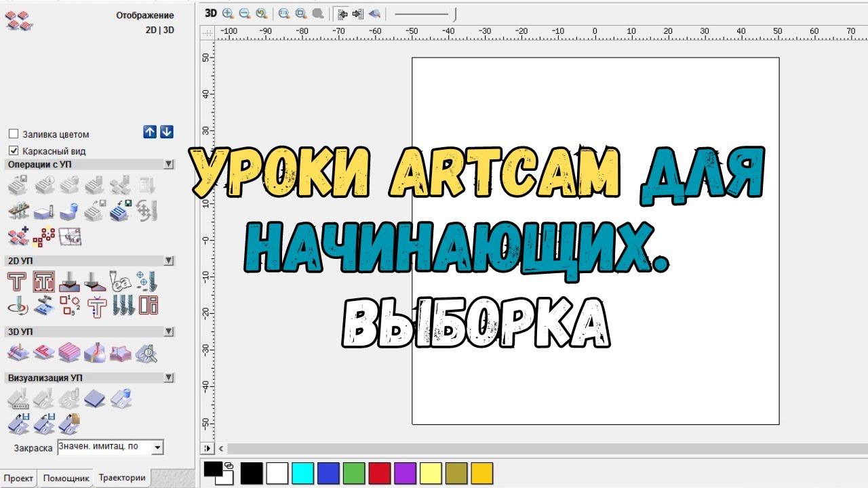Viewport: 868px width, 488px height.
Task: Collapse the 2D УП section
Action: coord(168,261)
